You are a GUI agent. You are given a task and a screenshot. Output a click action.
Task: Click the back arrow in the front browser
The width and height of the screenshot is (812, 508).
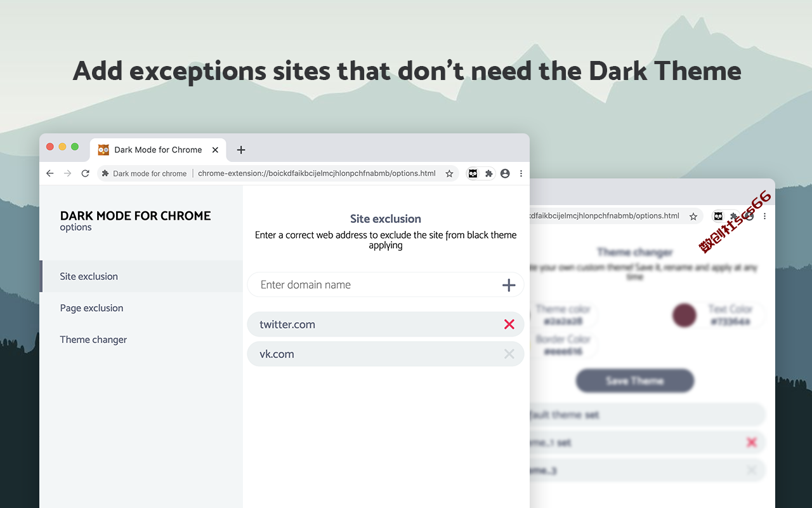click(50, 173)
